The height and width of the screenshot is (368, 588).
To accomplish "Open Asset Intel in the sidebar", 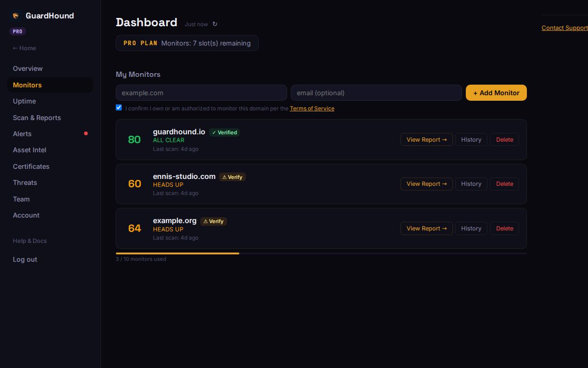I will 51,150.
